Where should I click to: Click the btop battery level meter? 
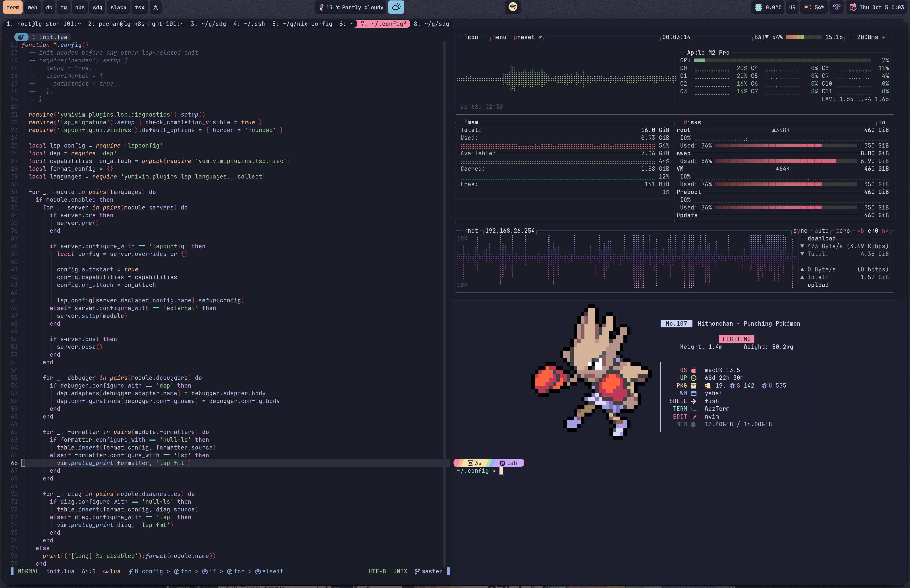(804, 37)
